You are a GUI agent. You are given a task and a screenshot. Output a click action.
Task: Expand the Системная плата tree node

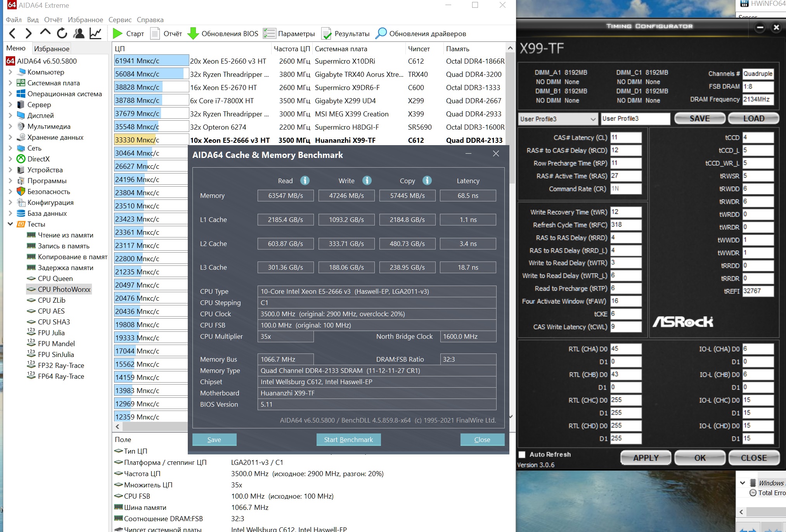click(10, 83)
